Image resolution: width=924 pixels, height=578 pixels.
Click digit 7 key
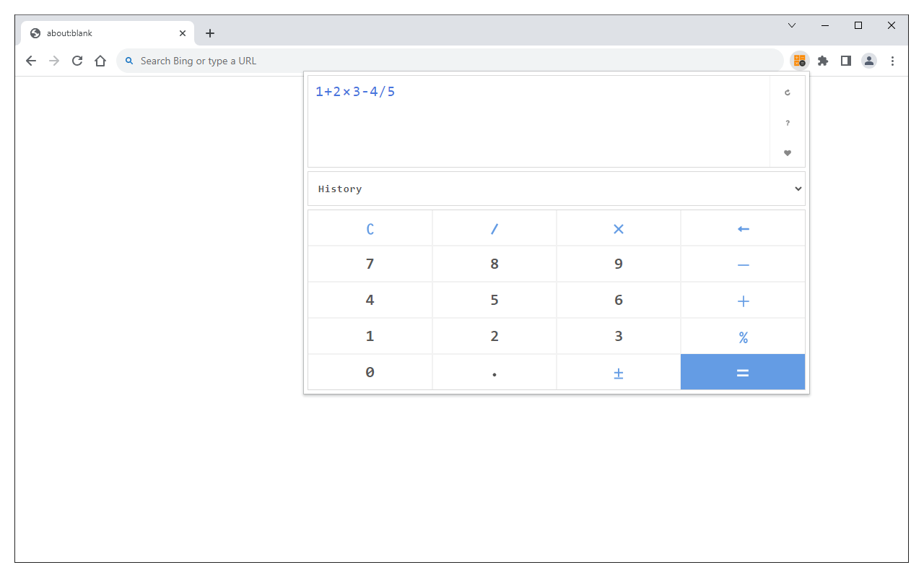pos(370,264)
